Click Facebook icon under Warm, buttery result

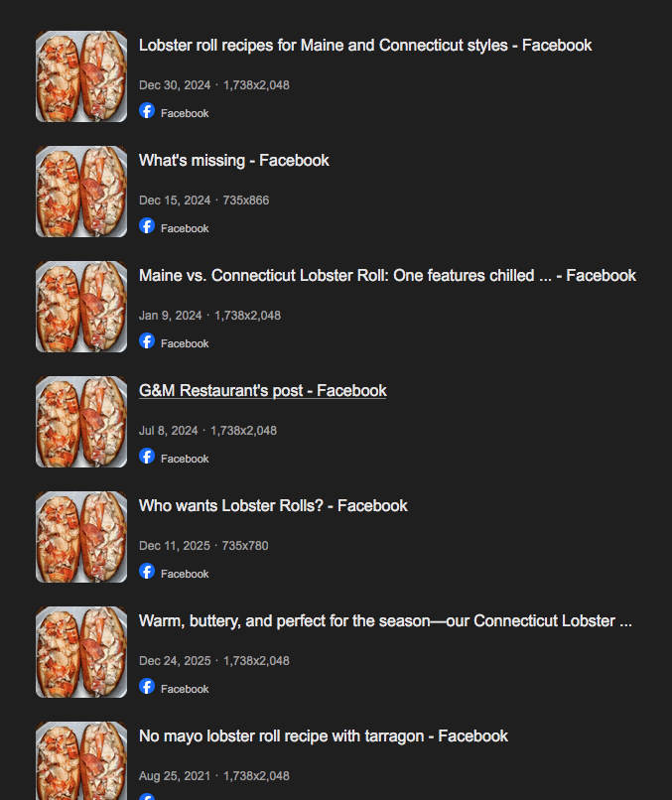[x=147, y=686]
